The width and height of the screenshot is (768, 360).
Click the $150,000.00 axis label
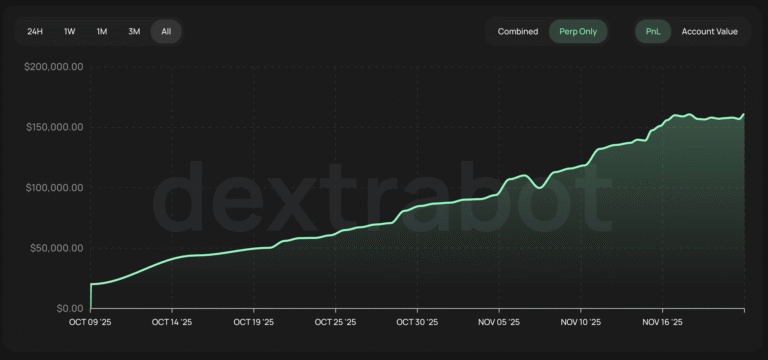click(x=54, y=127)
